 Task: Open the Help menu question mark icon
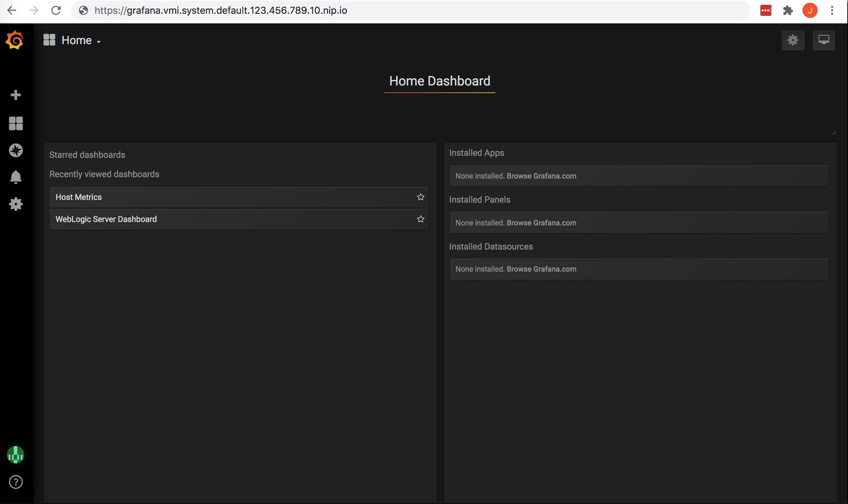point(16,482)
